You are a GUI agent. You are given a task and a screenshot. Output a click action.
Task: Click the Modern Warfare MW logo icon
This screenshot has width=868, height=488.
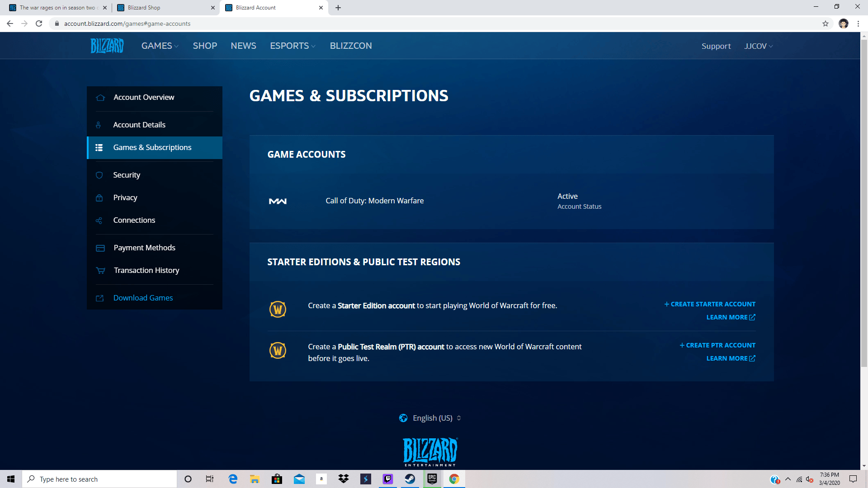click(x=278, y=201)
